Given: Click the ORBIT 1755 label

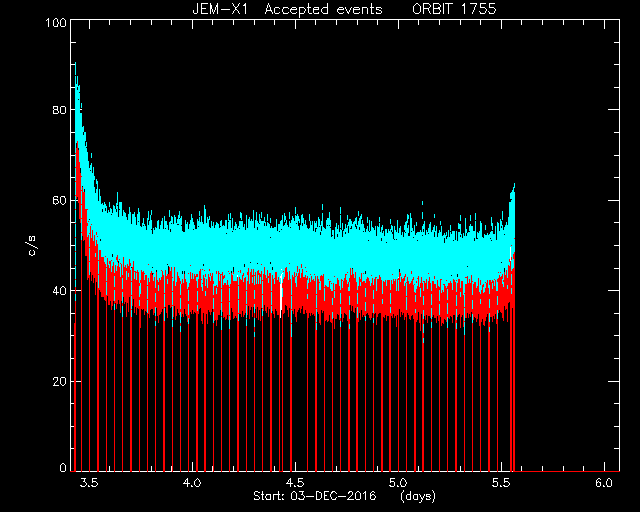Looking at the screenshot, I should 454,9.
